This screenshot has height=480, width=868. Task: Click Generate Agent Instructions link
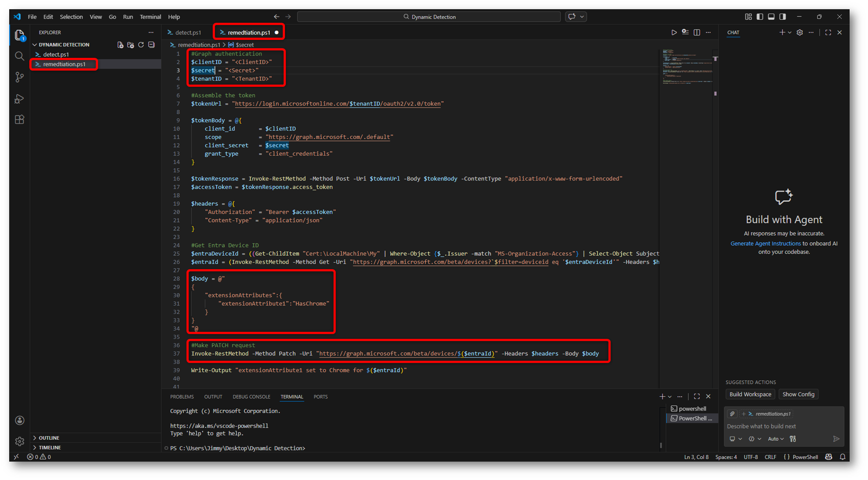click(765, 244)
